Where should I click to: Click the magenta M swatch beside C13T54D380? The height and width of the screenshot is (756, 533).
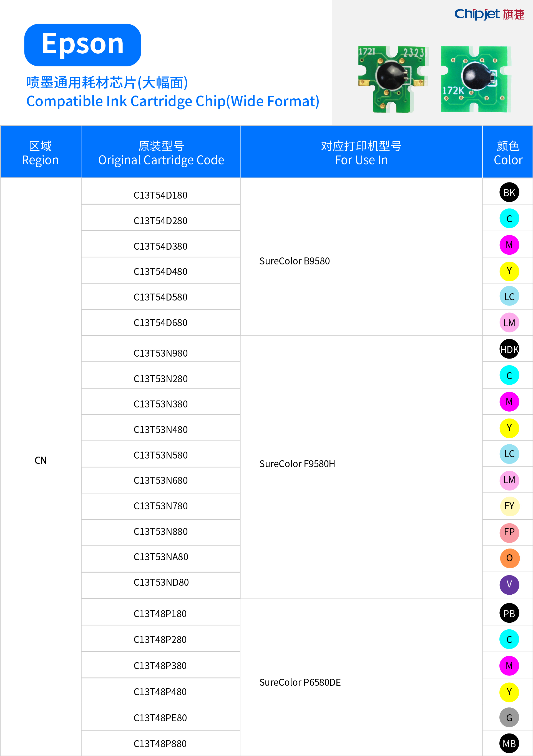coord(509,245)
